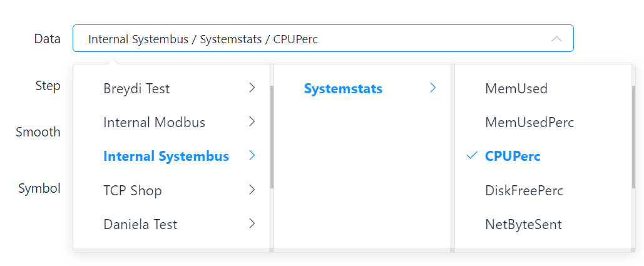The height and width of the screenshot is (266, 644).
Task: Expand Daniela Test chevron arrow
Action: coord(252,223)
